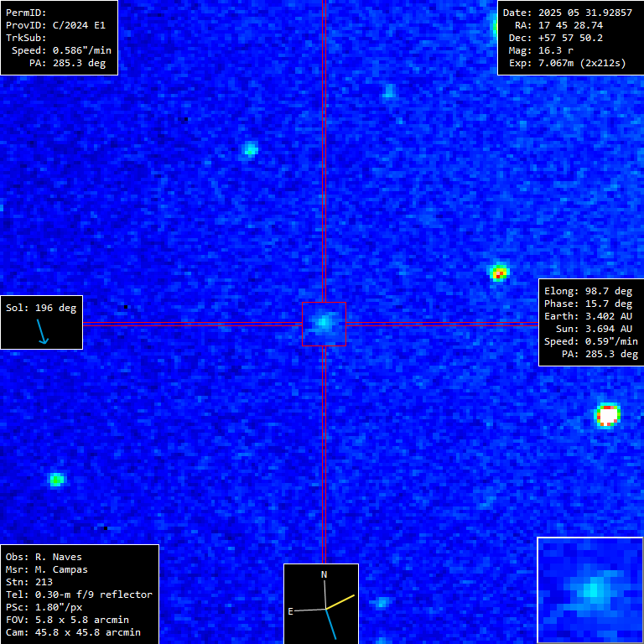Click the Sol 196 deg label
The width and height of the screenshot is (644, 644).
tap(41, 308)
